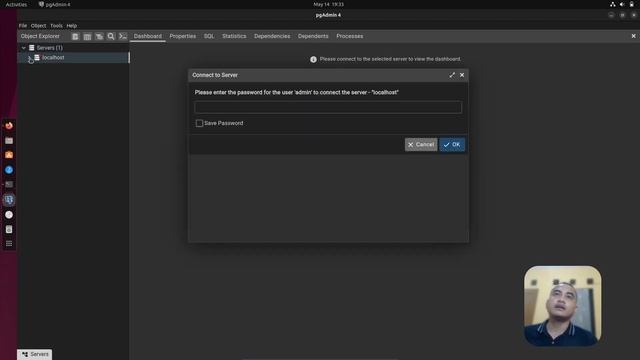Select the localhost server entry
Screen dimensions: 640x360
coord(53,58)
